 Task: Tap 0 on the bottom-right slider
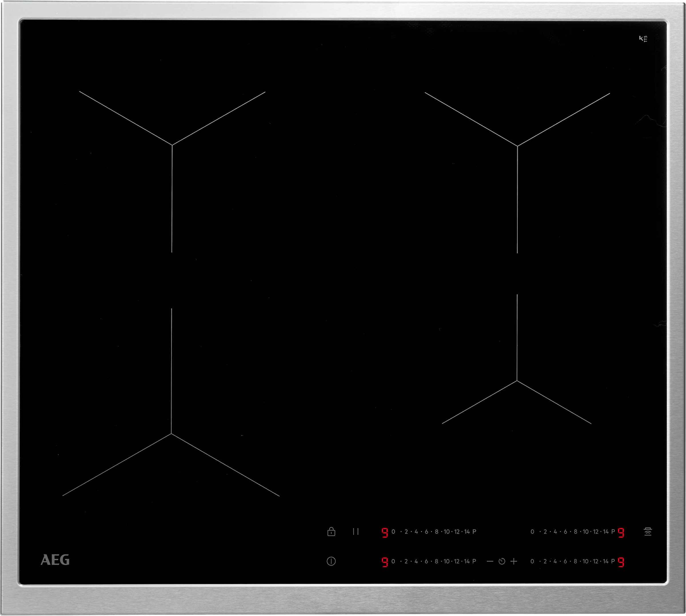[x=532, y=561]
